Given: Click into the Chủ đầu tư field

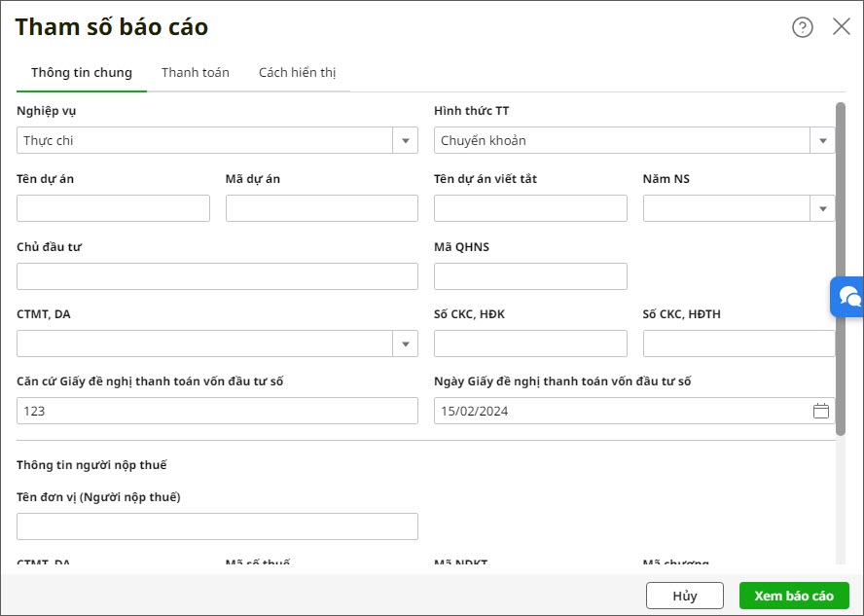Looking at the screenshot, I should [x=217, y=276].
